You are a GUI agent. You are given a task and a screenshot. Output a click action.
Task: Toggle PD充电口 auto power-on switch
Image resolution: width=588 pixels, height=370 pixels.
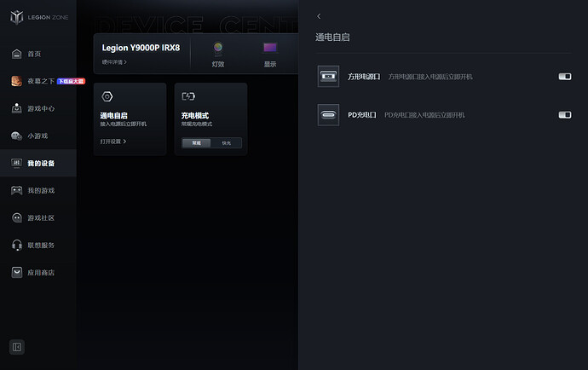point(565,115)
